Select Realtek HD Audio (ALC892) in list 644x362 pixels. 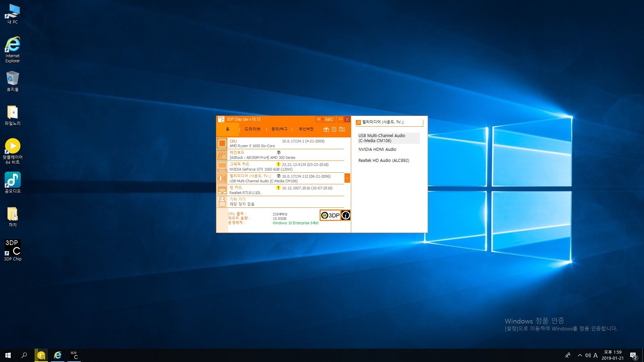coord(384,161)
